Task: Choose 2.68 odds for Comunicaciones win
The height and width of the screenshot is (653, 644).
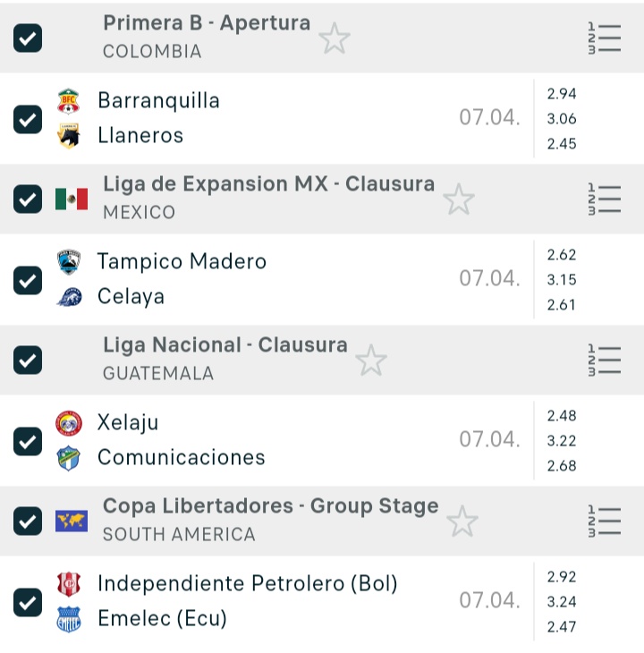Action: [x=562, y=466]
